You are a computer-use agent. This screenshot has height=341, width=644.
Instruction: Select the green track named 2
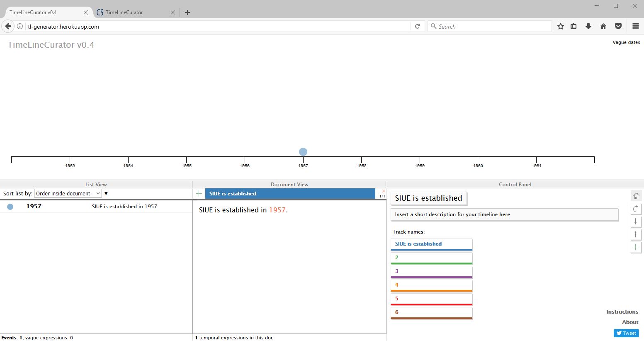(431, 258)
